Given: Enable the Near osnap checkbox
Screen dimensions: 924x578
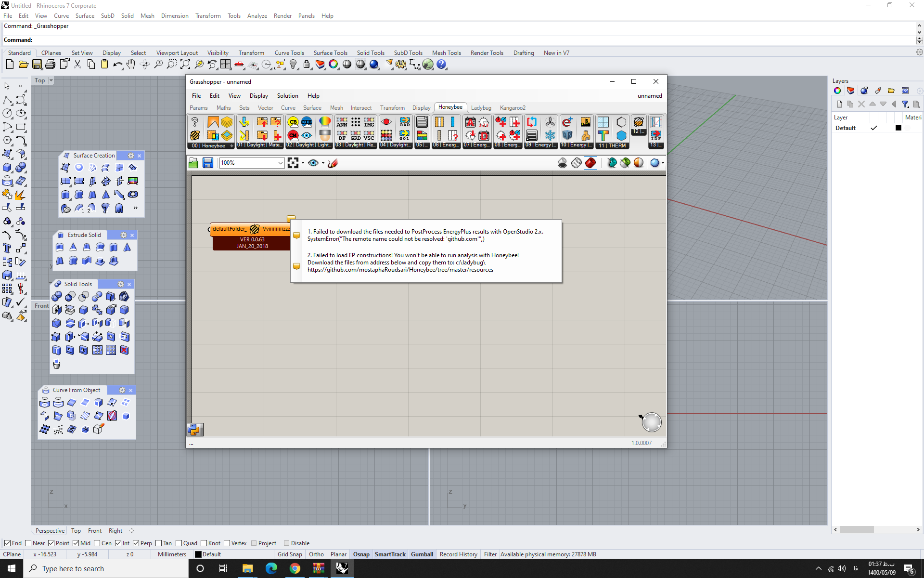Looking at the screenshot, I should click(x=28, y=543).
